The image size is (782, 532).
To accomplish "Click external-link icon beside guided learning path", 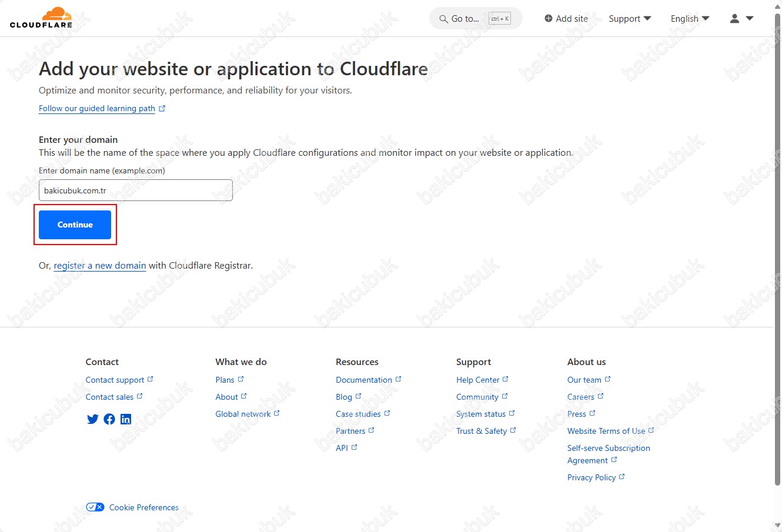I will 162,108.
